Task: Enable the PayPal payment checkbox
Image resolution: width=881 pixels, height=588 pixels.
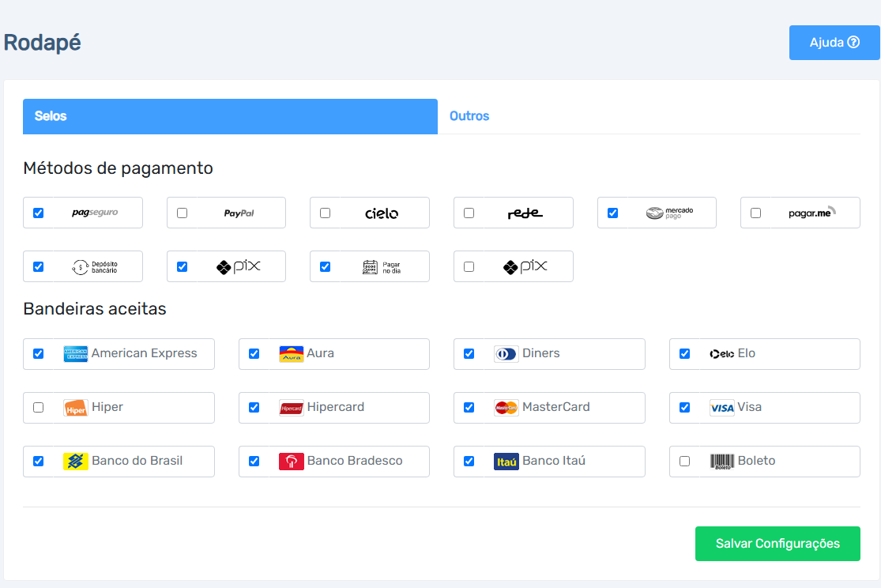Action: pyautogui.click(x=182, y=213)
